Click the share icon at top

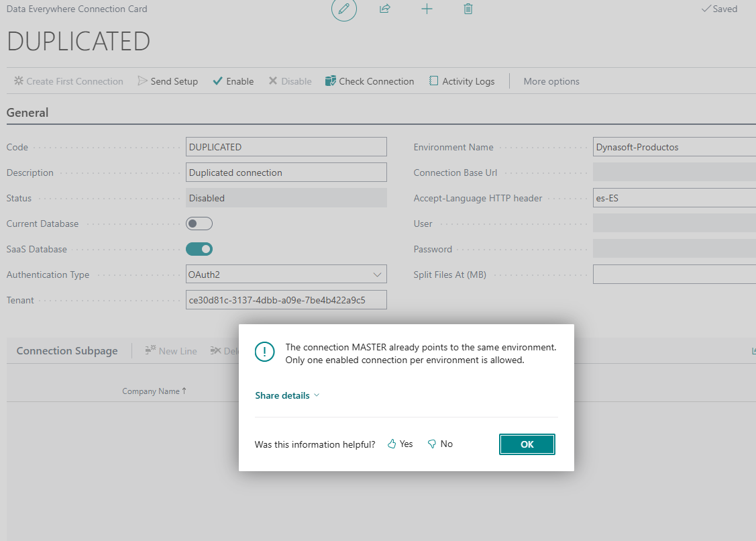click(385, 9)
